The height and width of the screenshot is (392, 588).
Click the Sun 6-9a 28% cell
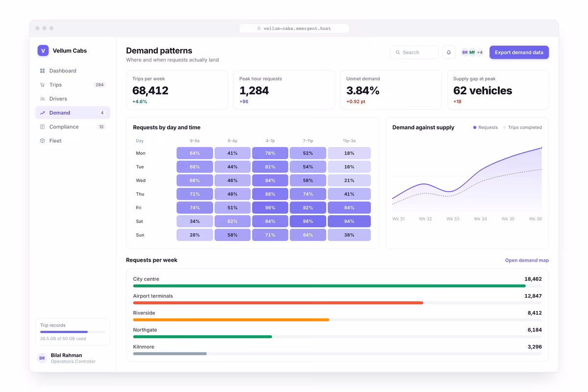tap(195, 235)
